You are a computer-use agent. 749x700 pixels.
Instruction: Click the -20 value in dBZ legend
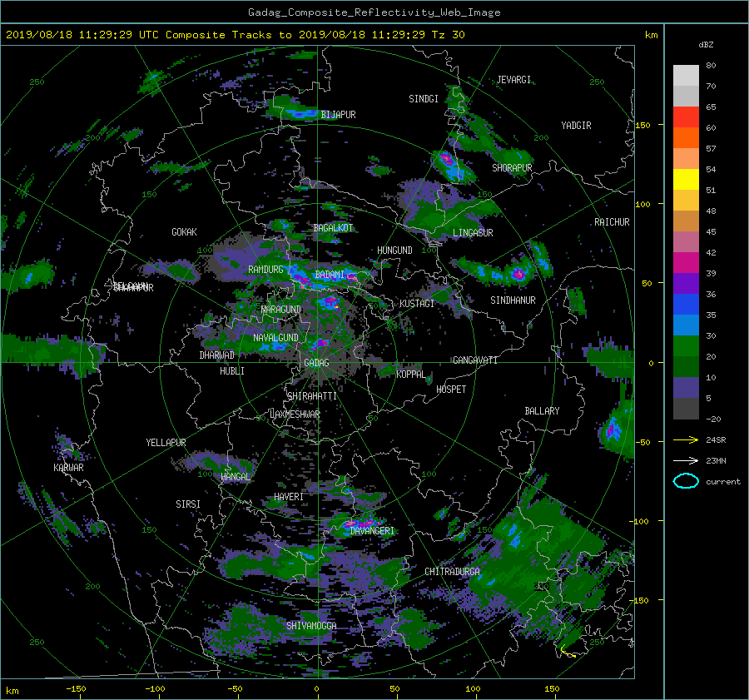tap(713, 419)
